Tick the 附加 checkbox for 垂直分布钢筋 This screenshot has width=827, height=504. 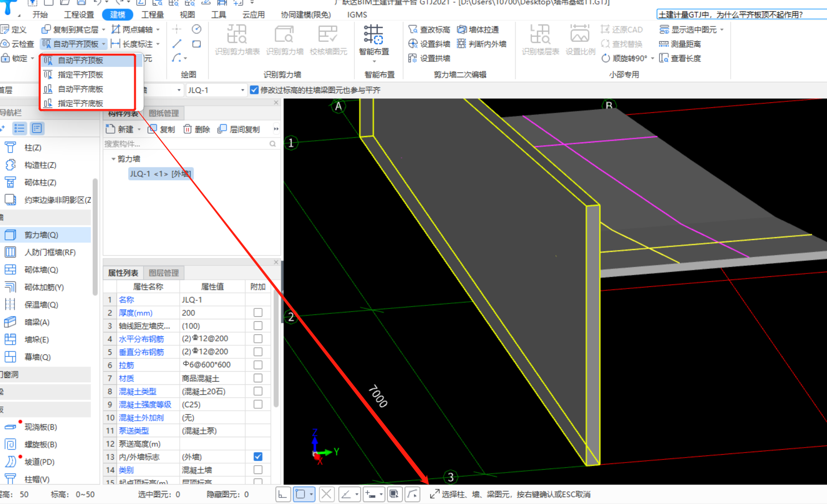pos(258,352)
